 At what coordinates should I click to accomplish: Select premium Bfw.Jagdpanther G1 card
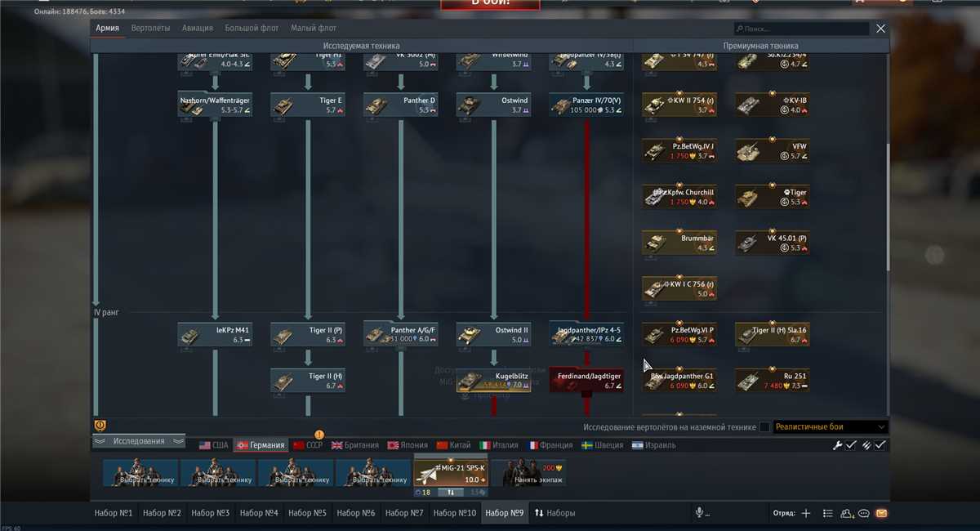pos(679,380)
